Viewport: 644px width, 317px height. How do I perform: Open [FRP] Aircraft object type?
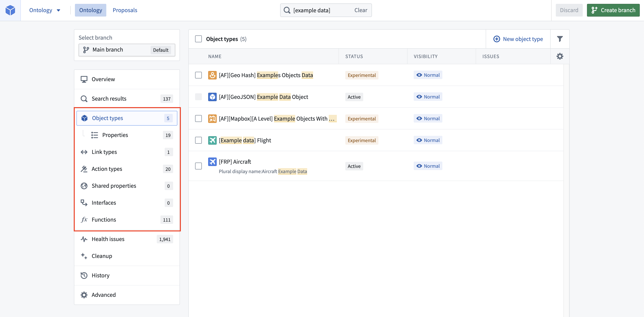pos(235,162)
